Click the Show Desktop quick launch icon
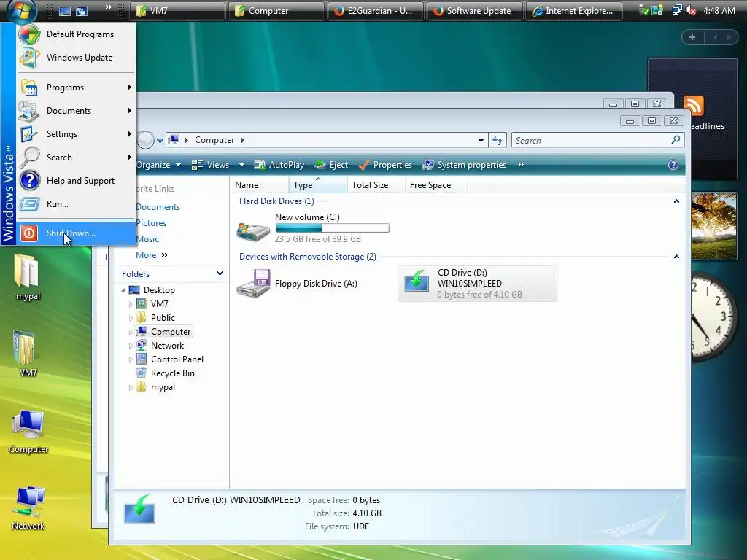 tap(64, 11)
